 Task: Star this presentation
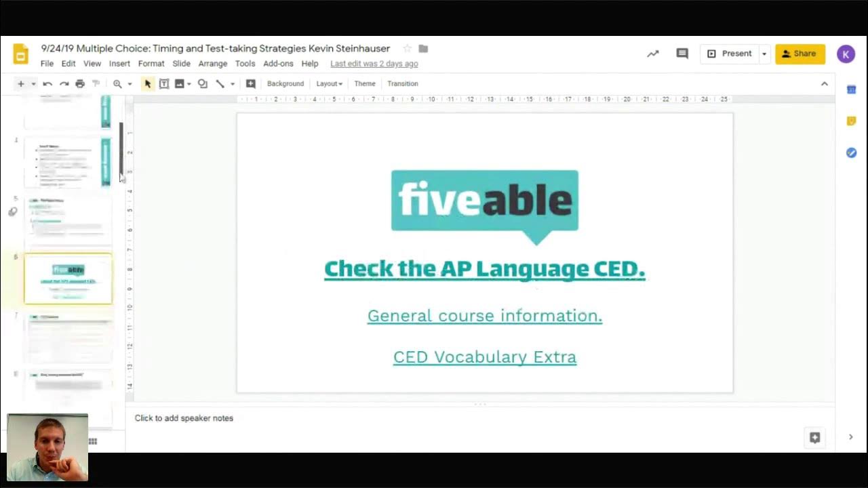(407, 49)
